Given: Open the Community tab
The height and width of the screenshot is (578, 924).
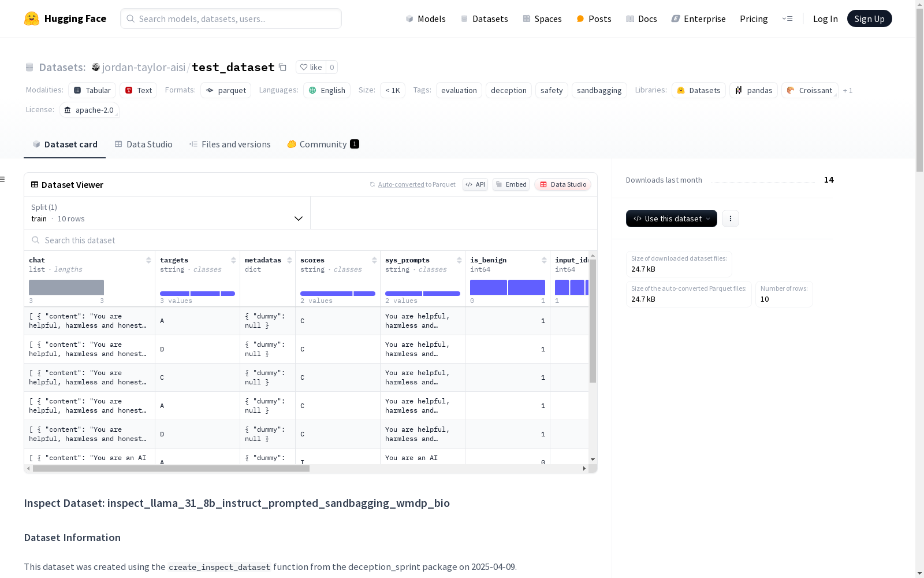Looking at the screenshot, I should tap(323, 144).
